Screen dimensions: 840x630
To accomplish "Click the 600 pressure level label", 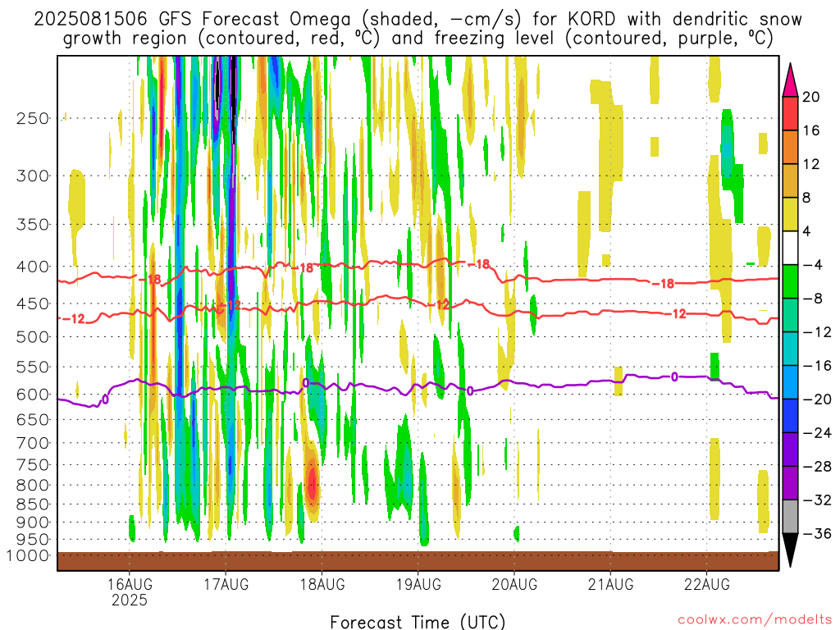I will [33, 395].
